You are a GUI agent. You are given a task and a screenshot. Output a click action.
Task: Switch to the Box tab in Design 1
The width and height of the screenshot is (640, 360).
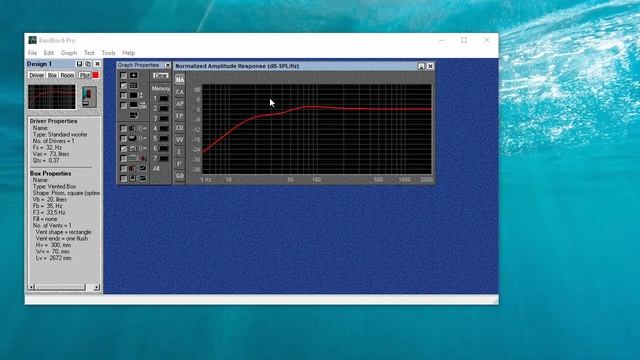pos(52,76)
